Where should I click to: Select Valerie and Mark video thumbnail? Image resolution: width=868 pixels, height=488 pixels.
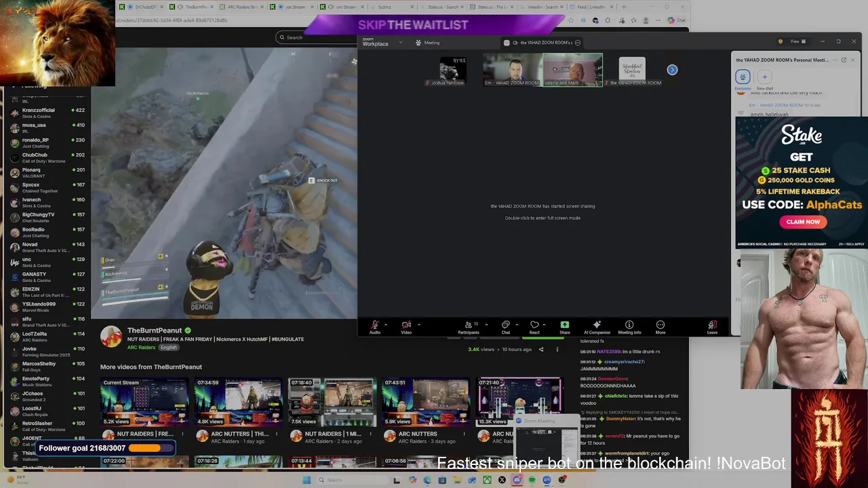(572, 70)
